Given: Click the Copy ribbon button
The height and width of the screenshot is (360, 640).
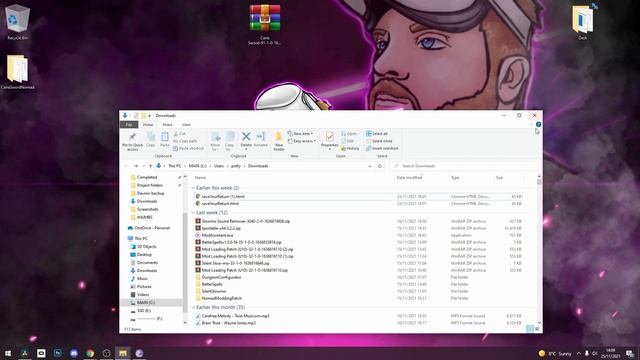Looking at the screenshot, I should [x=151, y=139].
